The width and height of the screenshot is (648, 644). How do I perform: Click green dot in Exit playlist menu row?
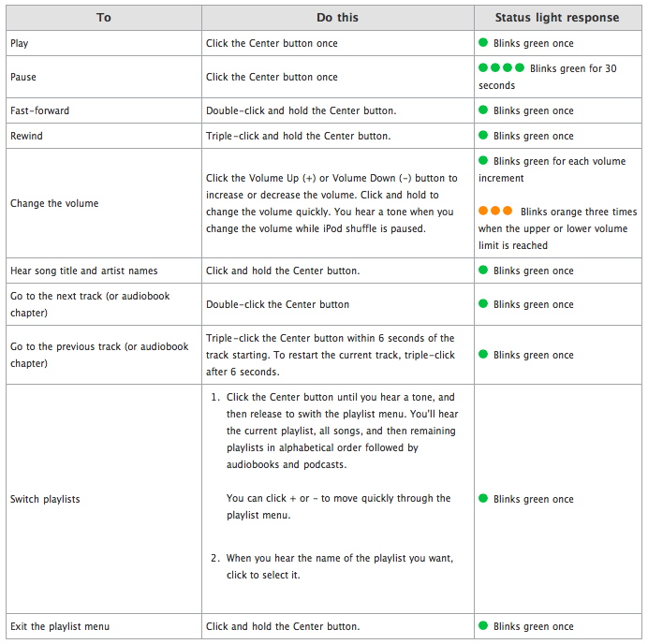484,626
